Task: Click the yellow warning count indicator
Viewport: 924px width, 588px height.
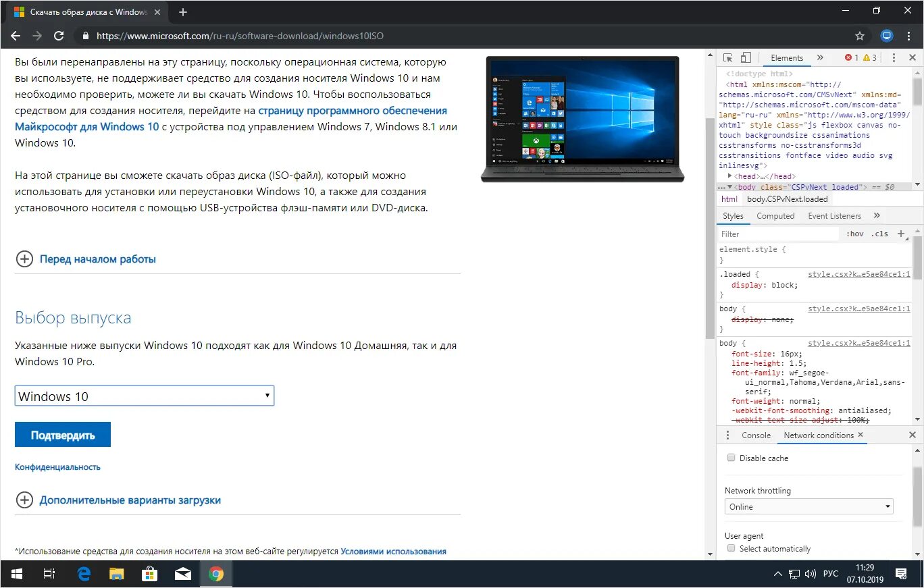Action: coord(869,58)
